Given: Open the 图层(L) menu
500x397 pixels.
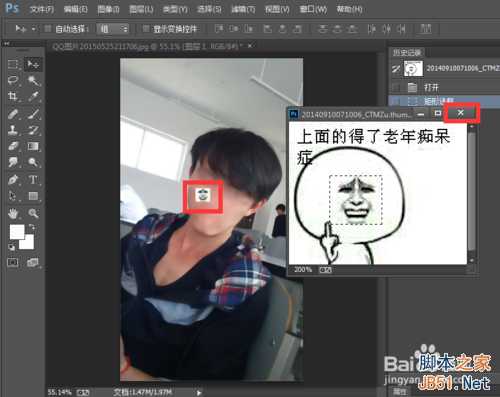Looking at the screenshot, I should (x=141, y=9).
